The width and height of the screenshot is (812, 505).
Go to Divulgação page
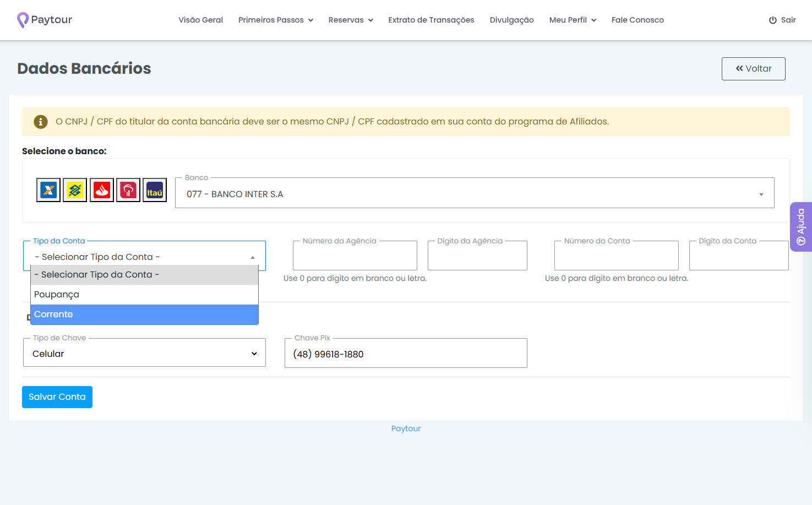click(x=512, y=20)
